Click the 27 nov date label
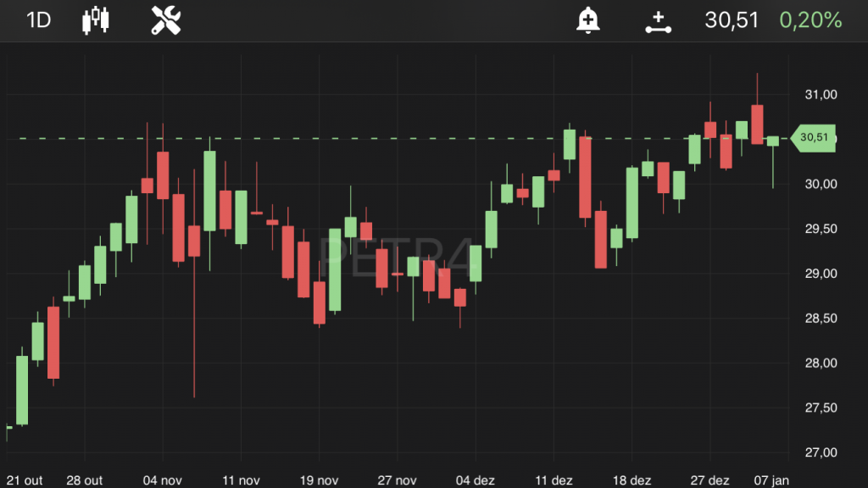 click(x=397, y=480)
